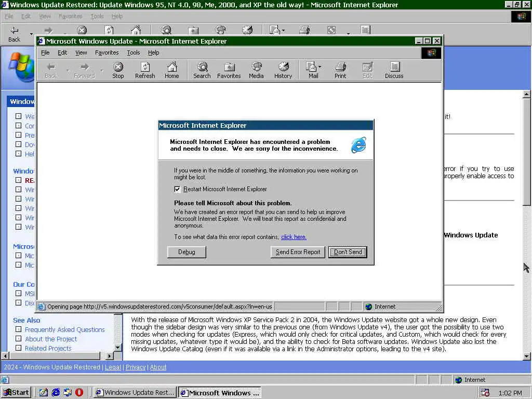Click Print in the Microsoft Windows Update toolbar
The image size is (532, 399).
pyautogui.click(x=340, y=71)
